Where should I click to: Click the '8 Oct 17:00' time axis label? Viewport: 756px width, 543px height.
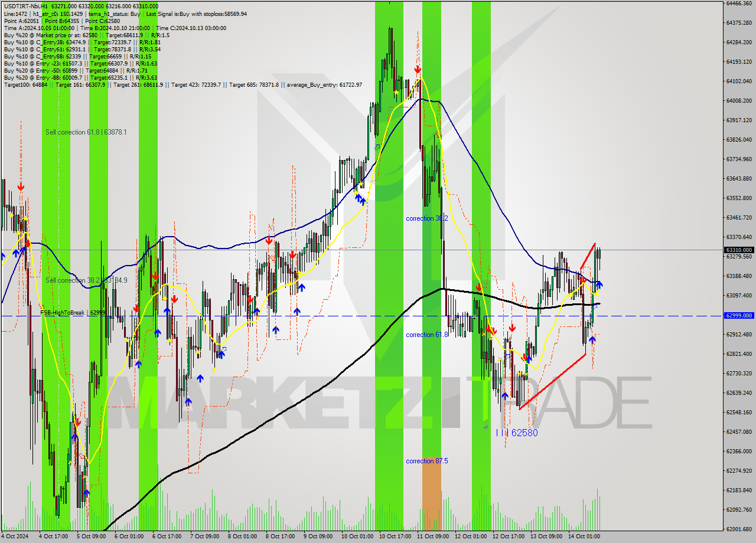(x=280, y=537)
